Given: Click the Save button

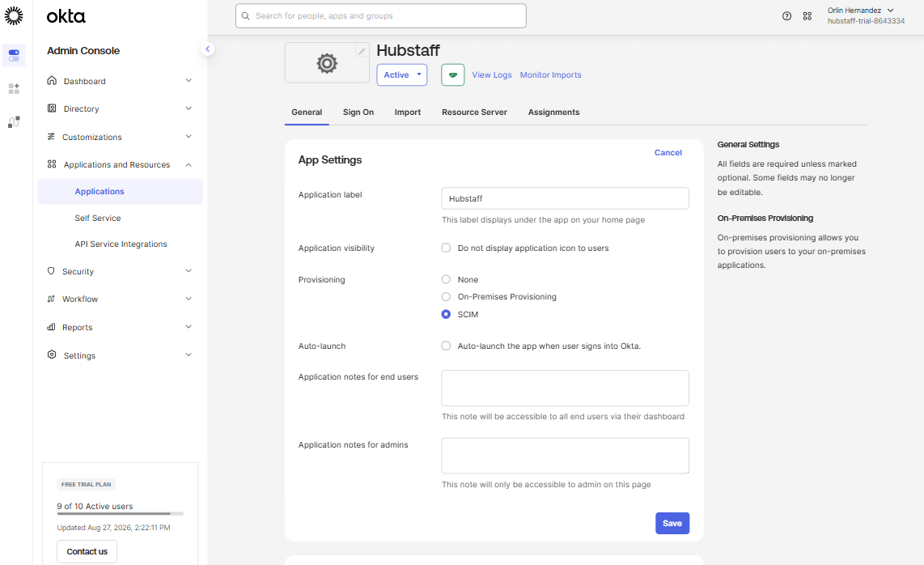Looking at the screenshot, I should 672,523.
